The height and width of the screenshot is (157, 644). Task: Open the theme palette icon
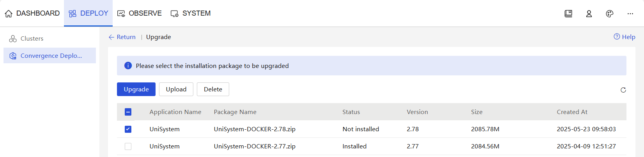(x=610, y=14)
